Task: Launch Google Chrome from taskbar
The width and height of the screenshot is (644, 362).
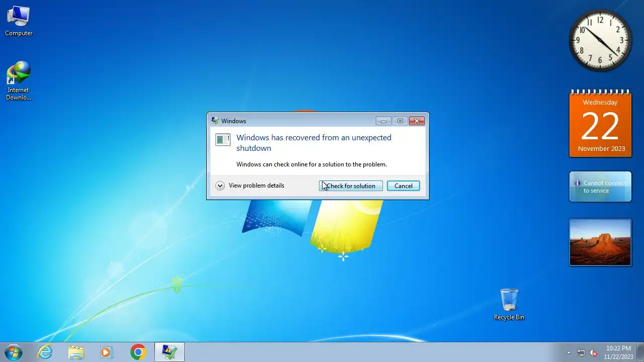Action: (138, 352)
